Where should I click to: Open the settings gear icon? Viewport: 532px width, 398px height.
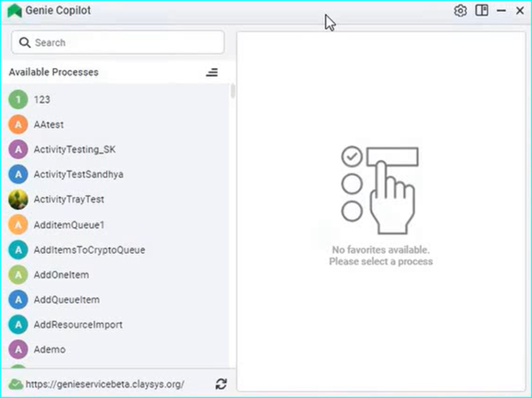(460, 11)
